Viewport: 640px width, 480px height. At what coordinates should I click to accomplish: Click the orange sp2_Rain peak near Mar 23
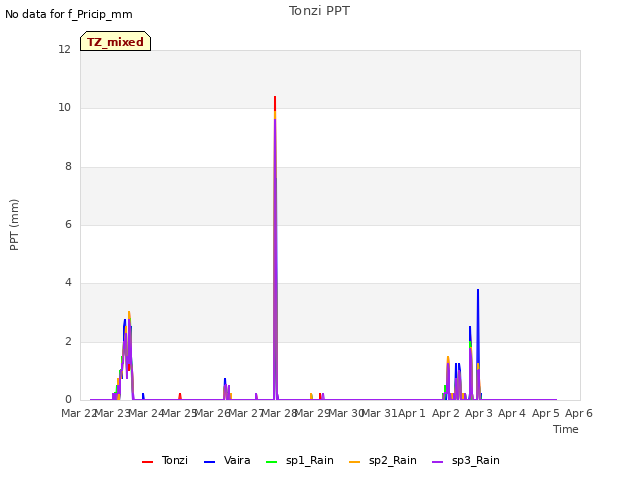(x=129, y=314)
